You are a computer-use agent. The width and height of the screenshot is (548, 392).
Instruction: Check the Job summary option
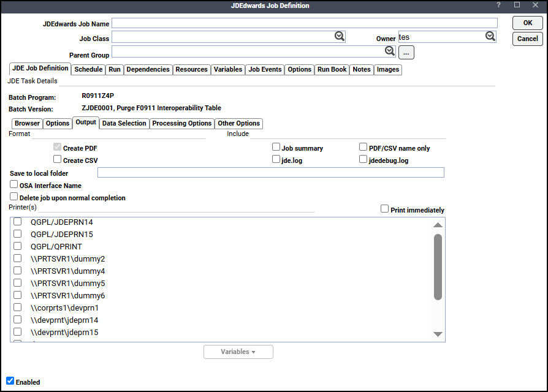tap(276, 147)
